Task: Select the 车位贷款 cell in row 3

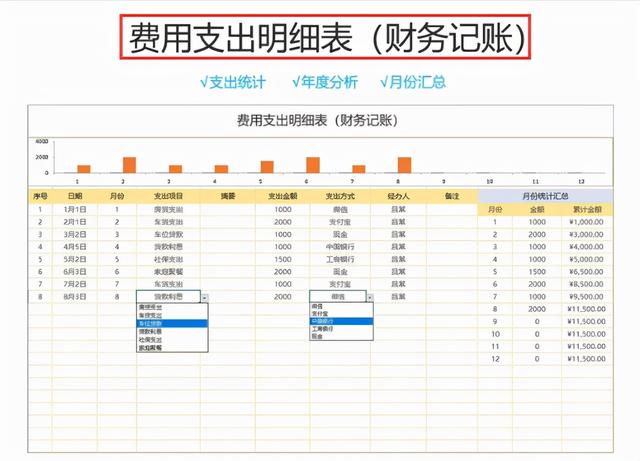Action: tap(169, 234)
